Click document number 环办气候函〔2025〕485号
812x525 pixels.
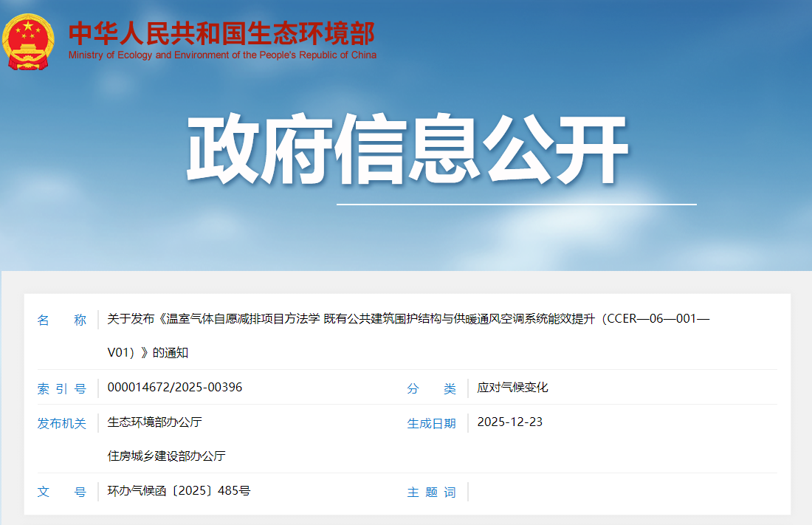pyautogui.click(x=179, y=491)
